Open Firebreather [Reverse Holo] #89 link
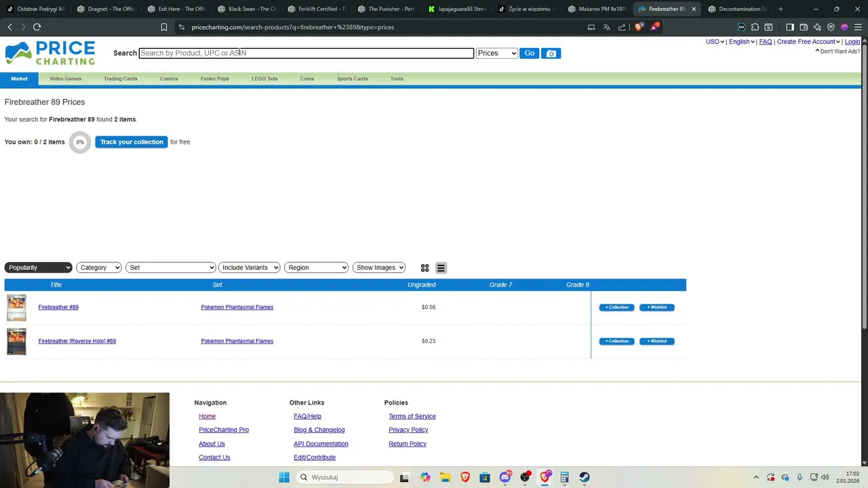 [77, 341]
